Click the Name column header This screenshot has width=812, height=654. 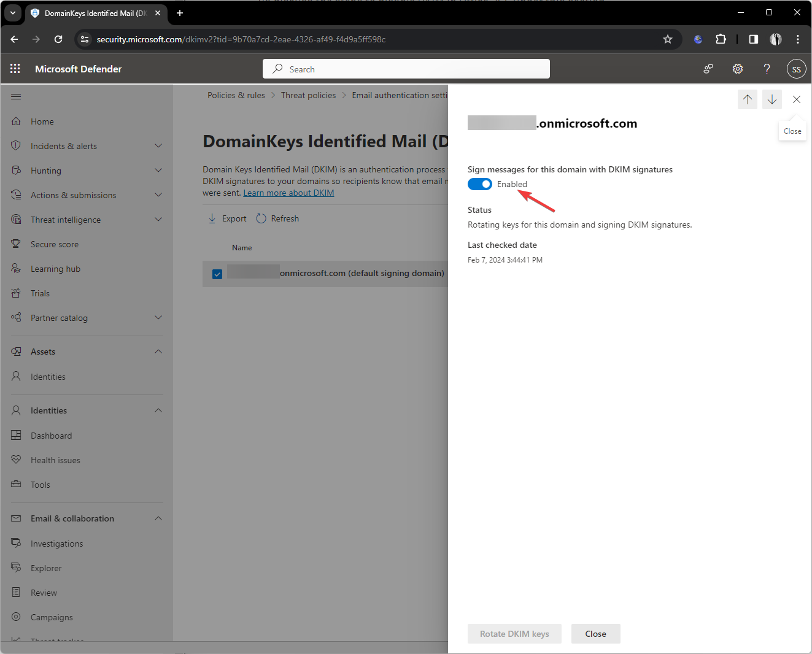point(242,248)
